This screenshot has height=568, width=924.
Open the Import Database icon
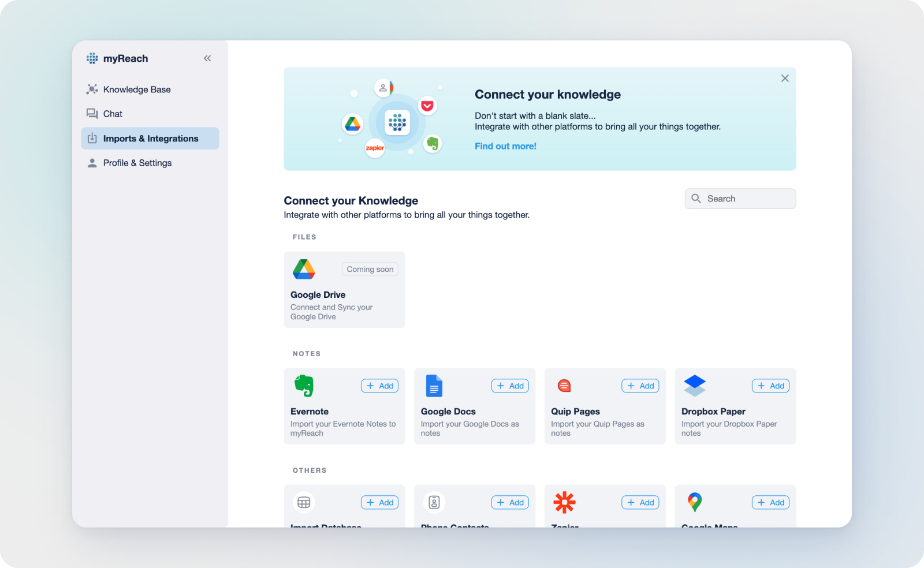tap(304, 502)
